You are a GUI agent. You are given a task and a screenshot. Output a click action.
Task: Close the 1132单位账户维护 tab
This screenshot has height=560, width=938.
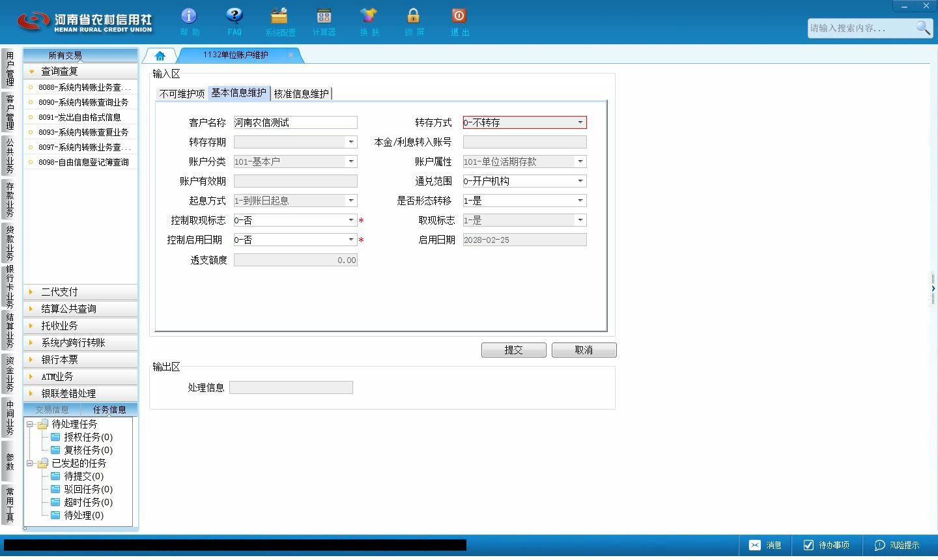tap(291, 55)
